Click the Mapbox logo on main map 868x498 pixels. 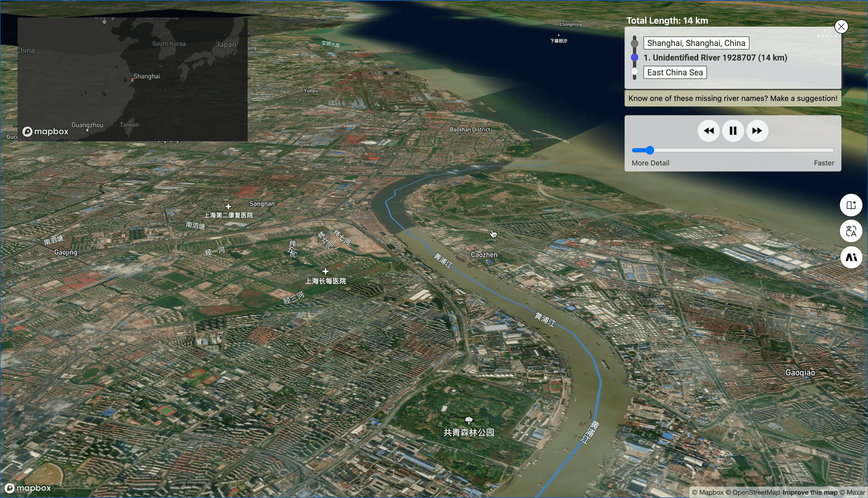point(28,488)
